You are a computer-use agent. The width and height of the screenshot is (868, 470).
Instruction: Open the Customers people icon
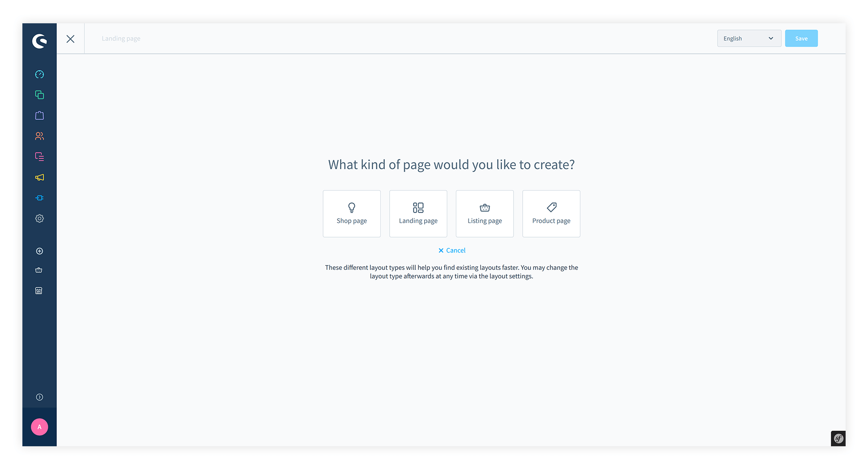[x=39, y=136]
